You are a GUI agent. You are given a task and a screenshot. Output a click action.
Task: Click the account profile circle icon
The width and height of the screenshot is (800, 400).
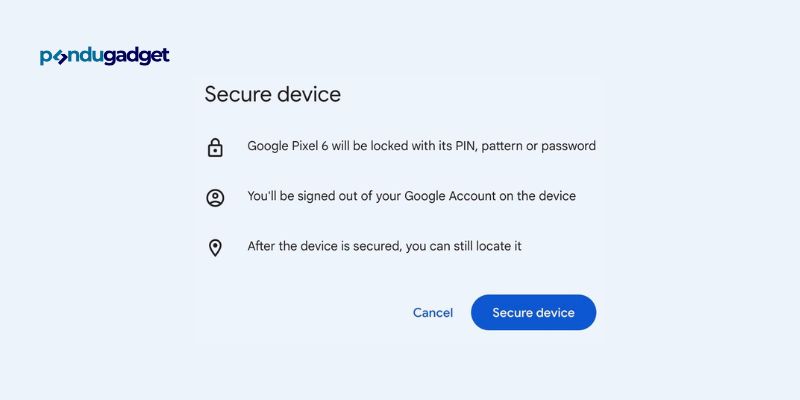click(x=215, y=197)
